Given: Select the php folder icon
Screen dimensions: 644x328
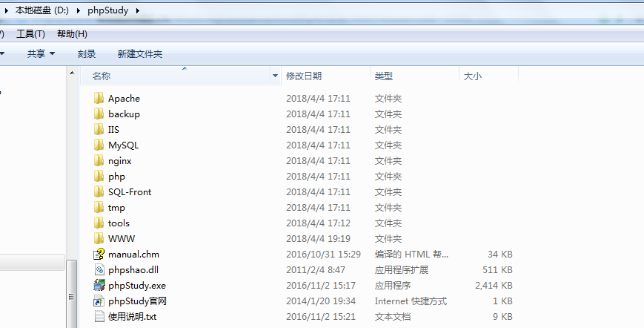Looking at the screenshot, I should click(x=99, y=177).
